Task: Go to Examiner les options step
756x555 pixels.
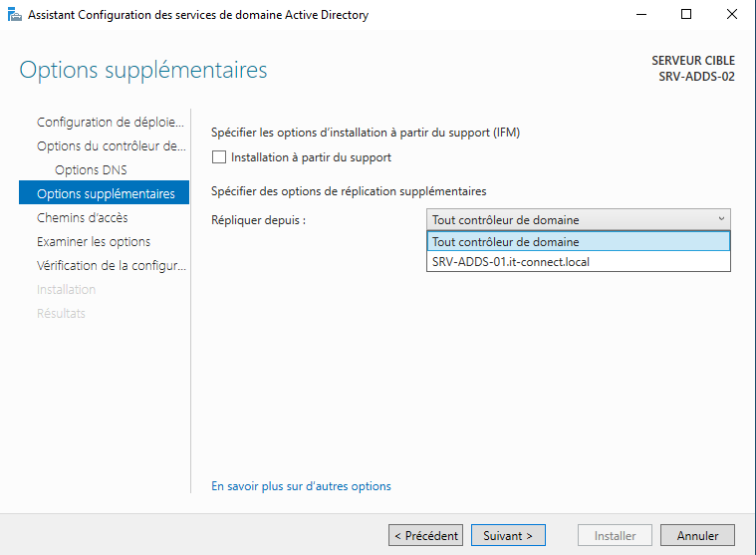Action: 94,242
